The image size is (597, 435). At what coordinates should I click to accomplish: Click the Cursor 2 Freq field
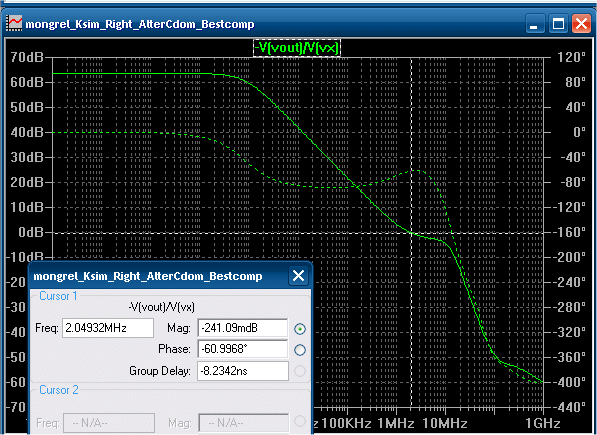point(109,423)
